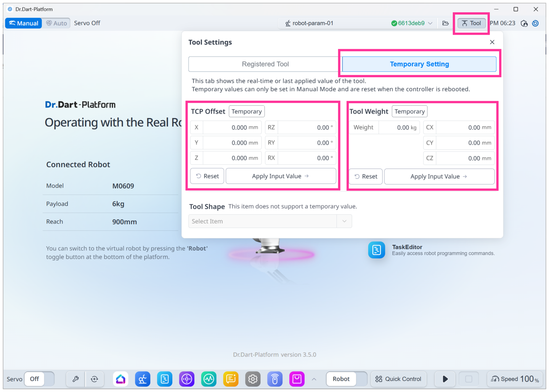Open the Home module icon in the dock
Image resolution: width=549 pixels, height=392 pixels.
(x=120, y=379)
